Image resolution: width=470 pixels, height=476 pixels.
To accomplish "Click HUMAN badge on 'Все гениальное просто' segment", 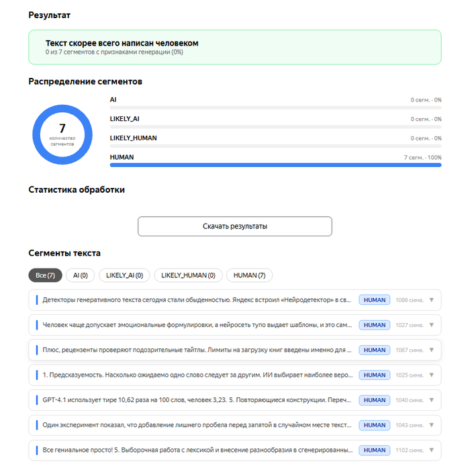I will [375, 450].
